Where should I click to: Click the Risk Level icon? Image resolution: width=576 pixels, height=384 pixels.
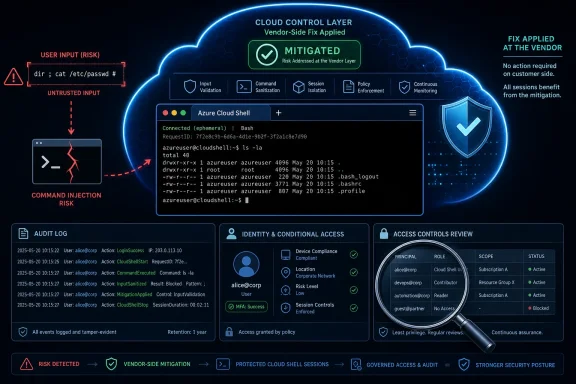[285, 290]
